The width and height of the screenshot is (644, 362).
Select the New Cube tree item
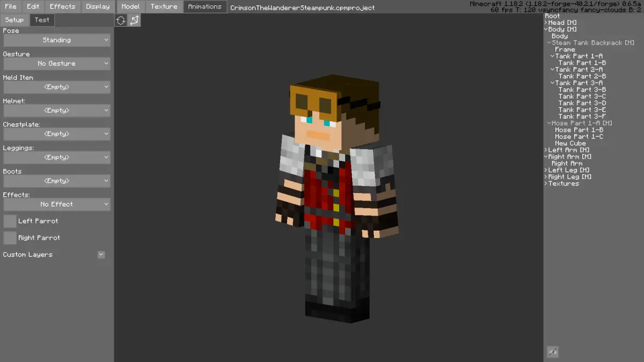570,144
